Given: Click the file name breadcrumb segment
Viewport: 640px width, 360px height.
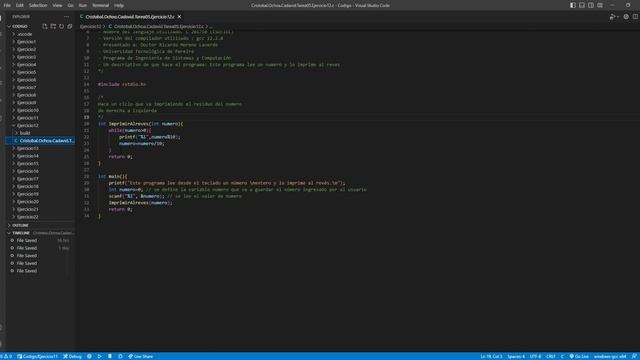Looking at the screenshot, I should 158,26.
